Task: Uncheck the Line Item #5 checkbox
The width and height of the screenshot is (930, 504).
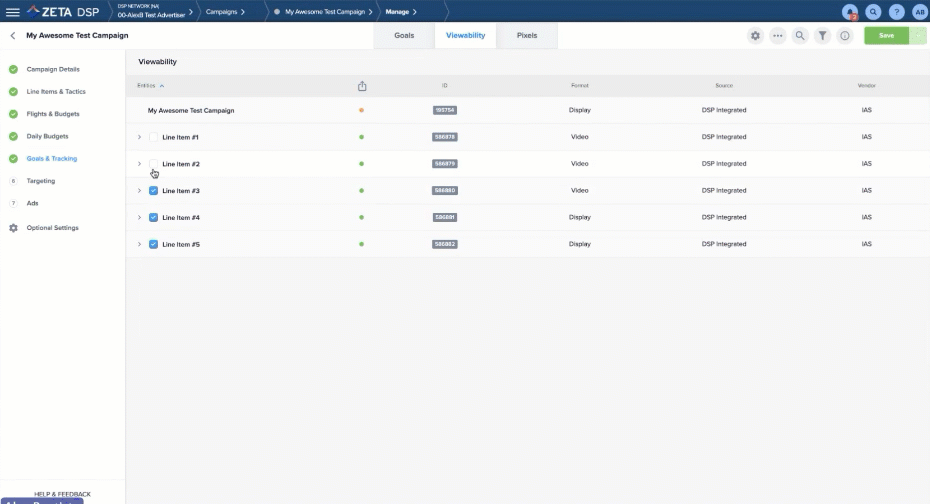Action: tap(153, 244)
